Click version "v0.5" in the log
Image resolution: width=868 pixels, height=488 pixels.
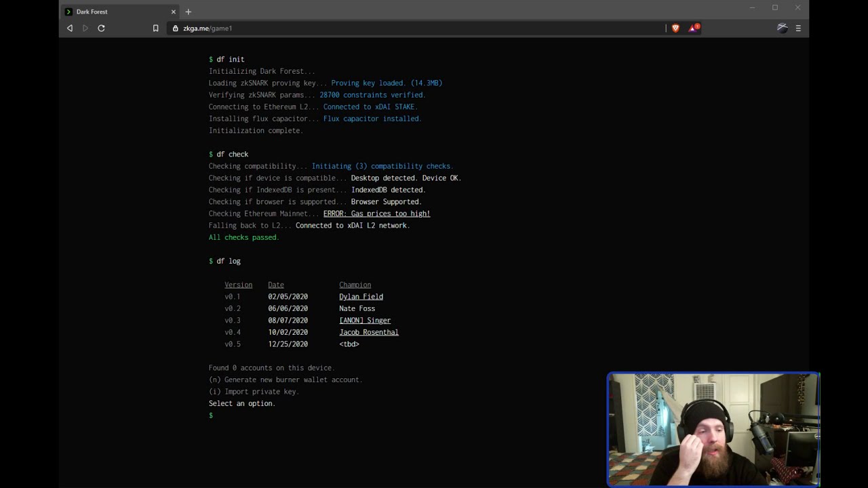(233, 344)
